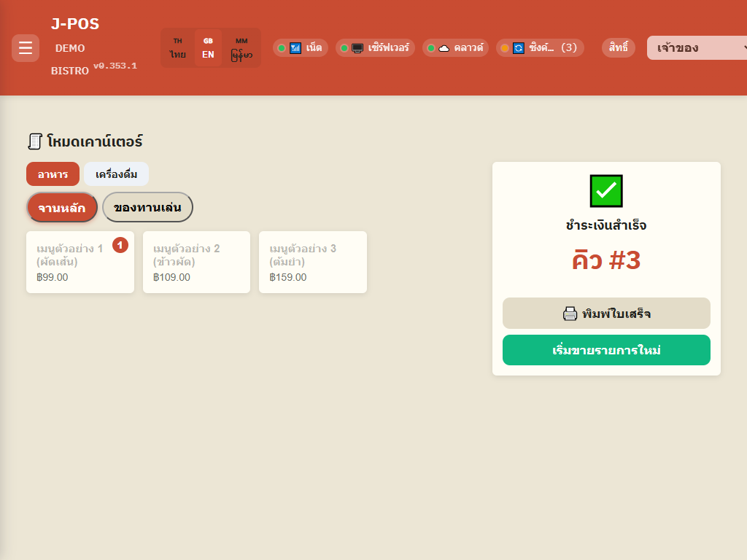Switch to the เครื่องดื่ม drinks tab

(x=116, y=174)
